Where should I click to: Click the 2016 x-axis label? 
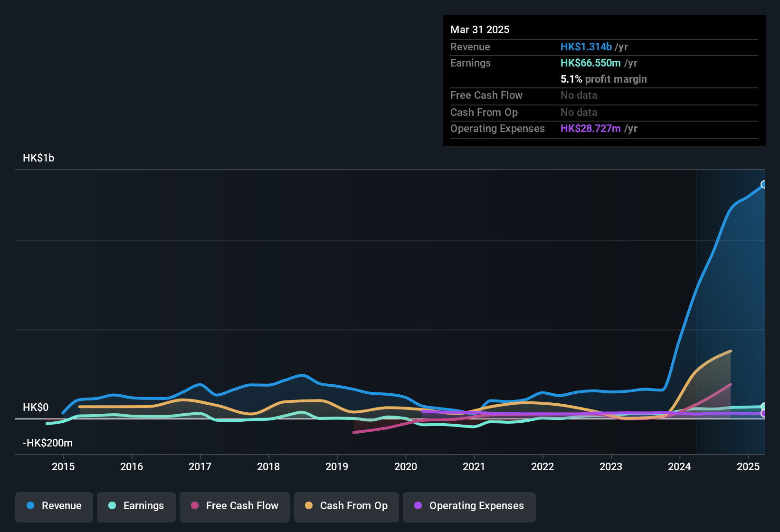[132, 467]
